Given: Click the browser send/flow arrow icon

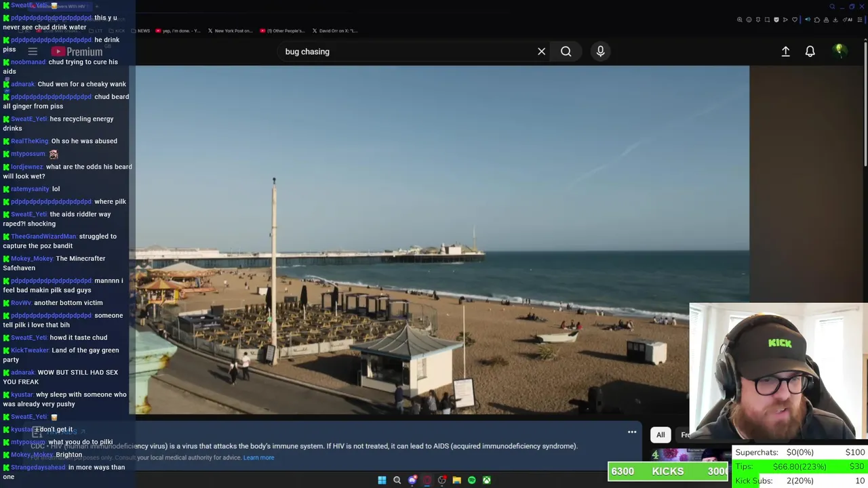Looking at the screenshot, I should click(x=785, y=20).
